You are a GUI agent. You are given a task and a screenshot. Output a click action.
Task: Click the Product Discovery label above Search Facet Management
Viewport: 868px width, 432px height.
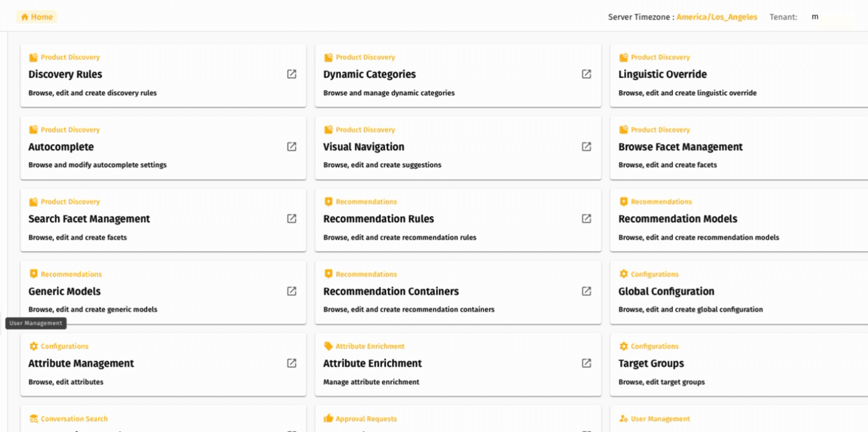pos(70,201)
